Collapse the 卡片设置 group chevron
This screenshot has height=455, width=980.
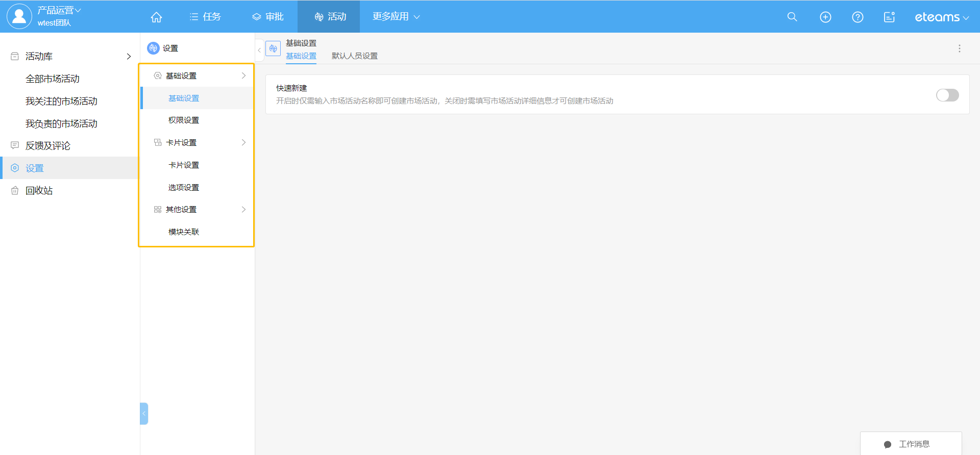point(243,142)
